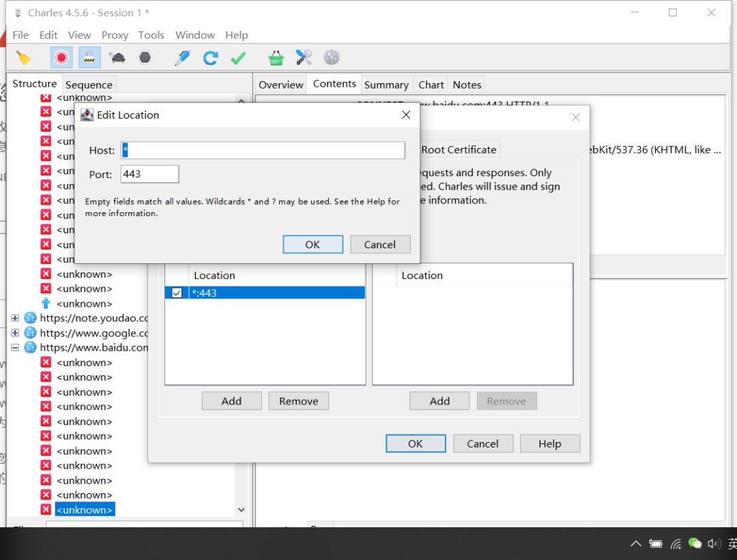Open the Edit menu
This screenshot has width=737, height=560.
pos(48,35)
